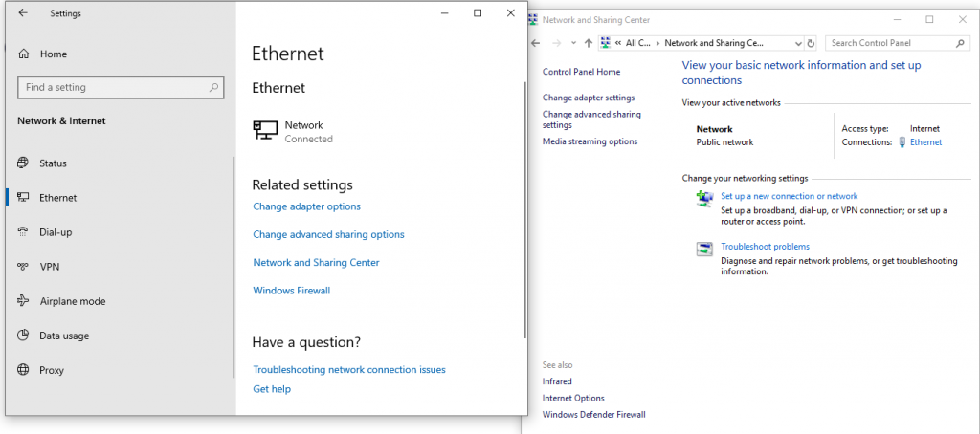Open recent locations dropdown arrow
This screenshot has width=980, height=434.
coord(574,43)
